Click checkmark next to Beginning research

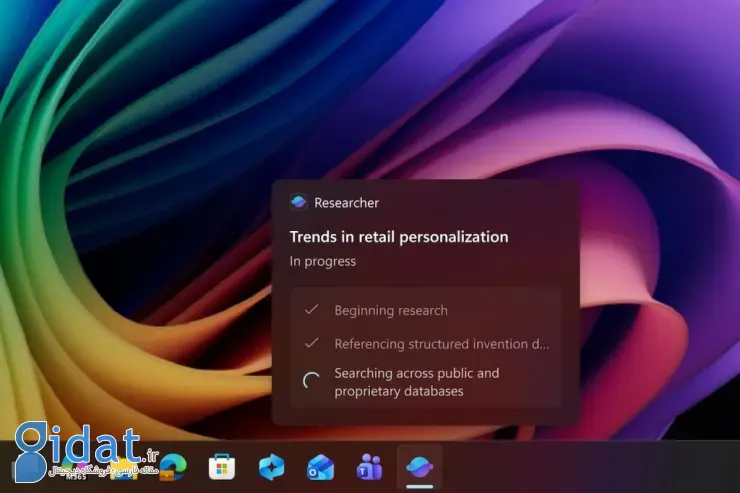(312, 310)
